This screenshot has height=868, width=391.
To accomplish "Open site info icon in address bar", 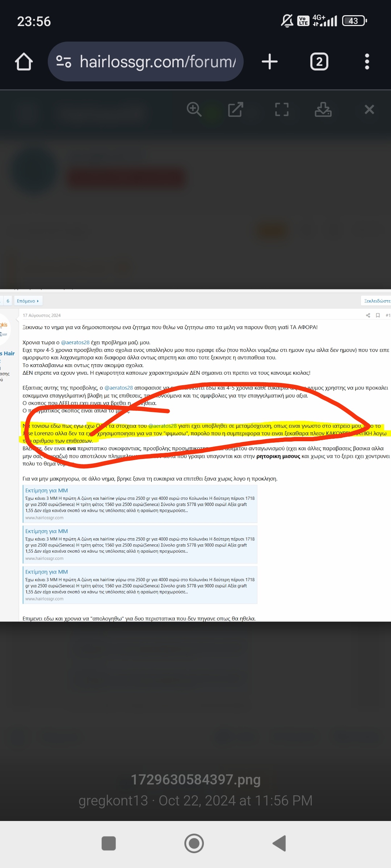I will (x=64, y=62).
